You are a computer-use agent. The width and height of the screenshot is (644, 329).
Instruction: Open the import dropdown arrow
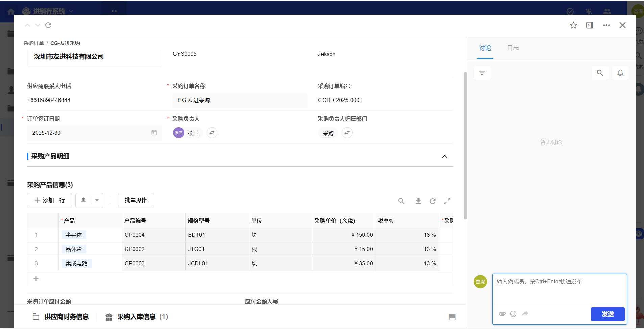point(97,200)
